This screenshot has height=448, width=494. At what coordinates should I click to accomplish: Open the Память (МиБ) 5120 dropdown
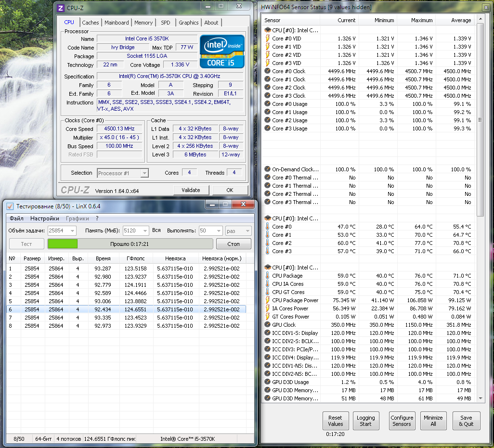coord(145,231)
